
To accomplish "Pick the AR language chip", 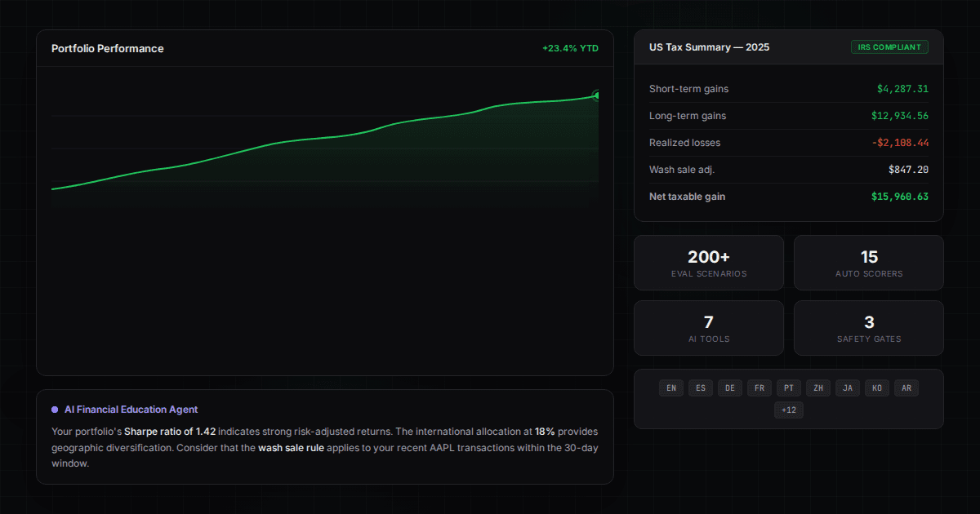I will [x=906, y=388].
